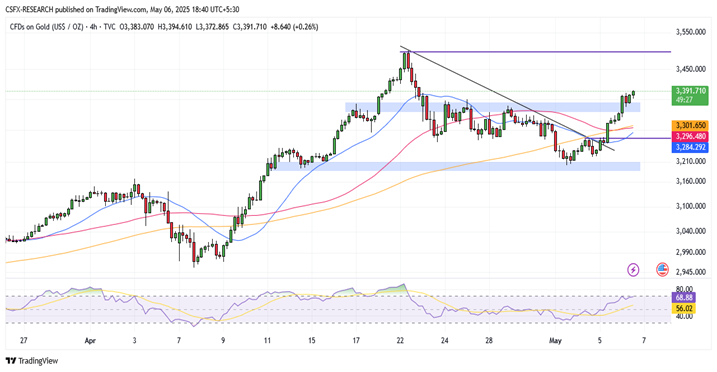Click the red moving average label 3,296.480

click(x=690, y=136)
